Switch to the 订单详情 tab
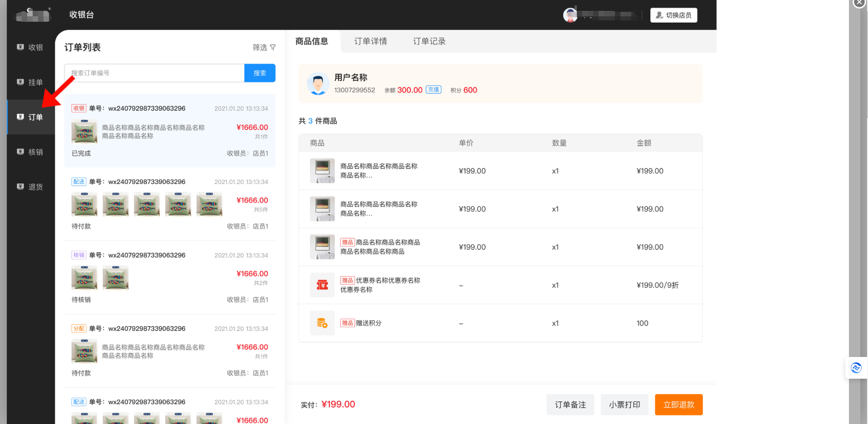Image resolution: width=868 pixels, height=424 pixels. coord(371,42)
